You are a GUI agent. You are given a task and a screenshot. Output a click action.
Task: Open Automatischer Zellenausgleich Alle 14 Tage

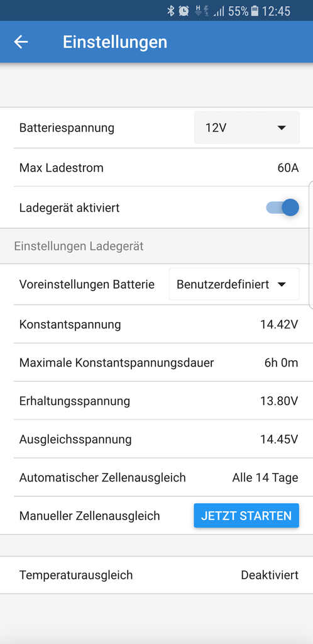(156, 477)
